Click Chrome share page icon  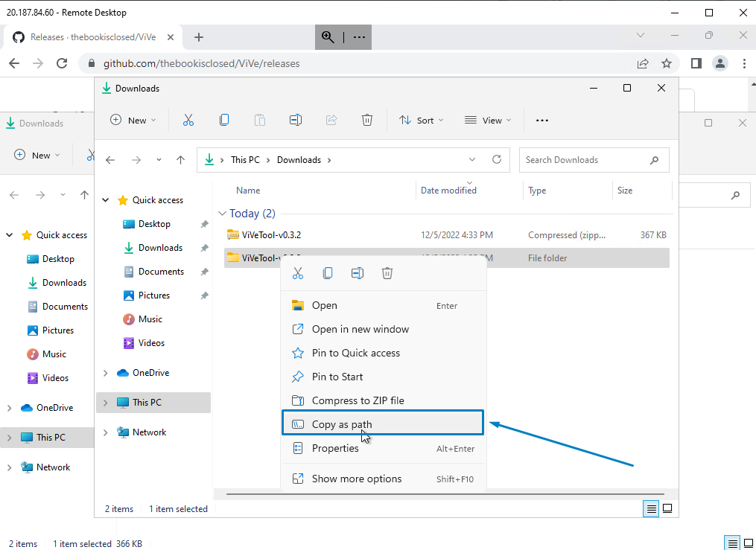[643, 63]
